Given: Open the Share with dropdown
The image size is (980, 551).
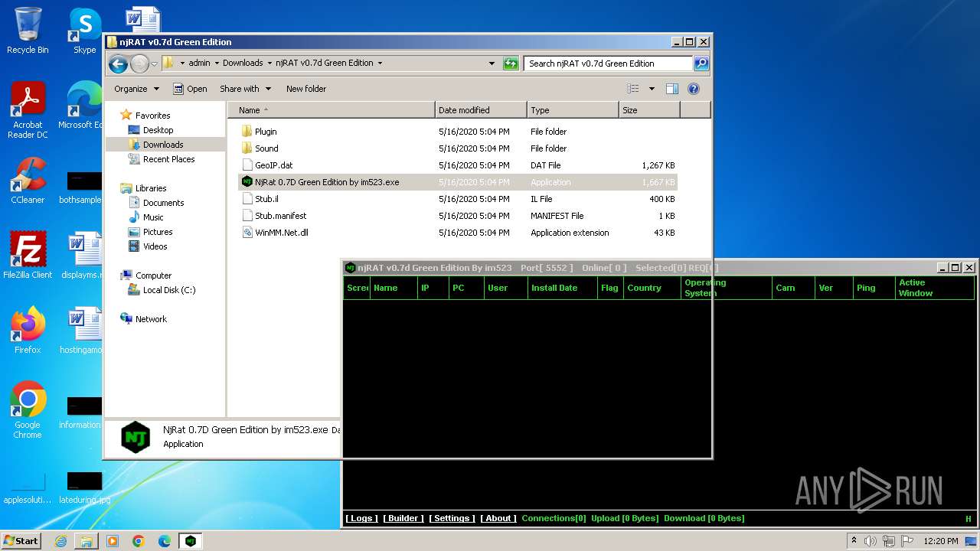Looking at the screenshot, I should [x=245, y=89].
